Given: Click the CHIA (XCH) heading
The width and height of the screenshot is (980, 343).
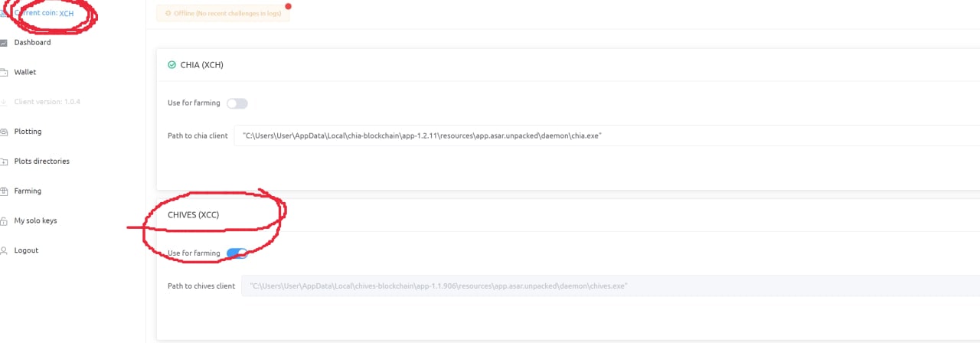Looking at the screenshot, I should [202, 65].
